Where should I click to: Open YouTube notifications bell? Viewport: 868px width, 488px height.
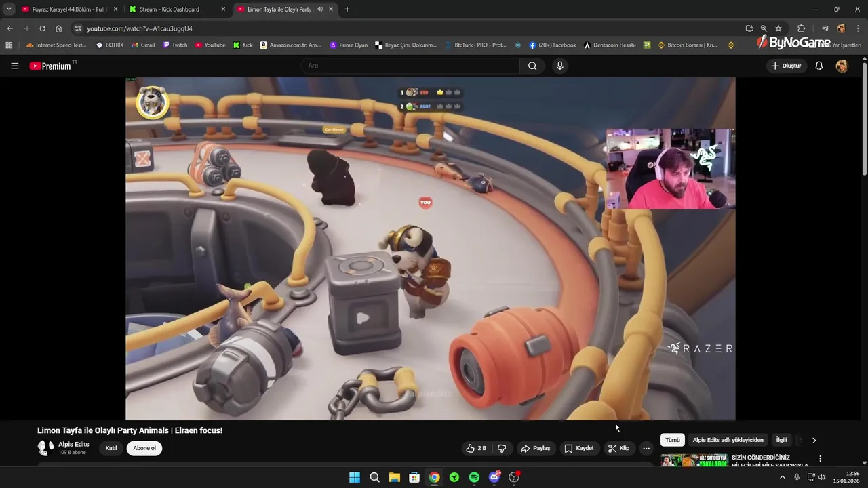(818, 66)
